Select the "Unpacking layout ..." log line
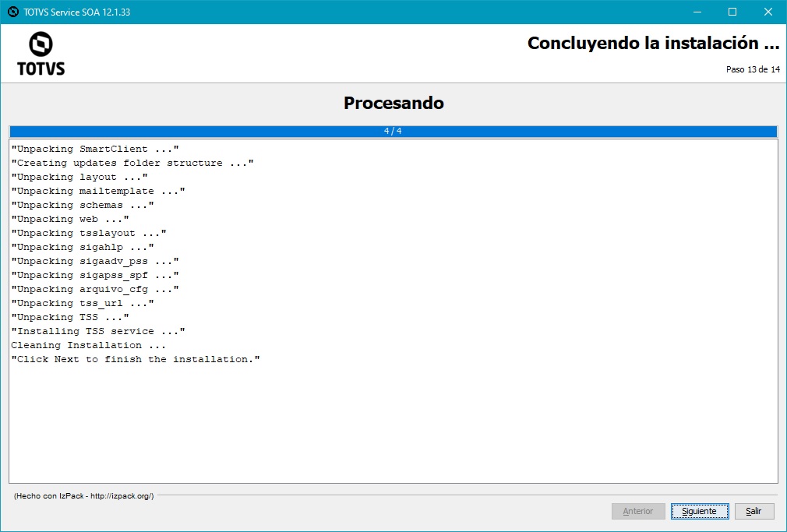Screen dimensions: 787x532 (x=79, y=177)
